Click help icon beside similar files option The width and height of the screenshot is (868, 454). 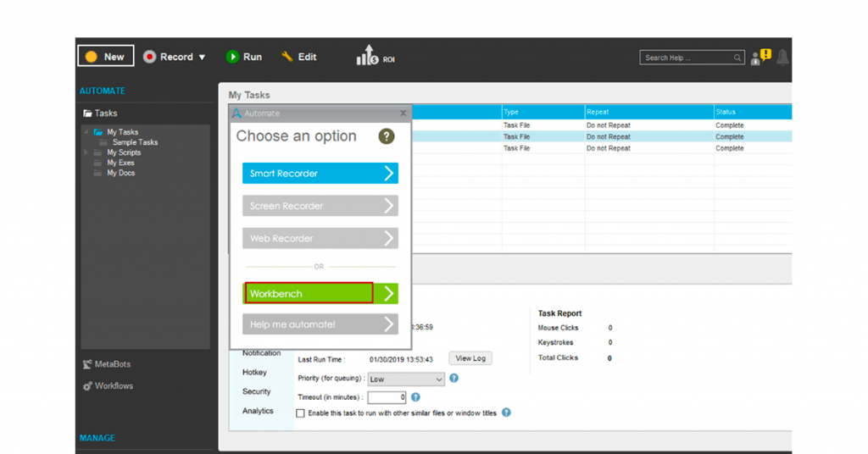click(x=506, y=412)
